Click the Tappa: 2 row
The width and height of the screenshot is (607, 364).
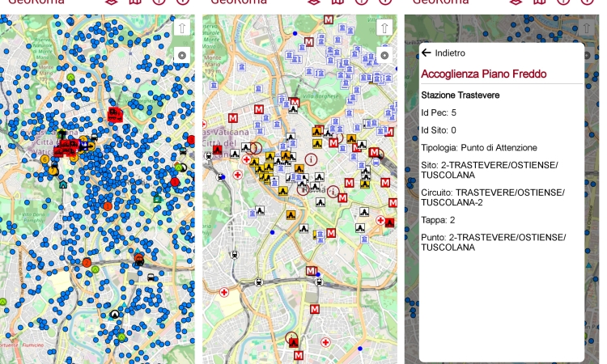[438, 220]
